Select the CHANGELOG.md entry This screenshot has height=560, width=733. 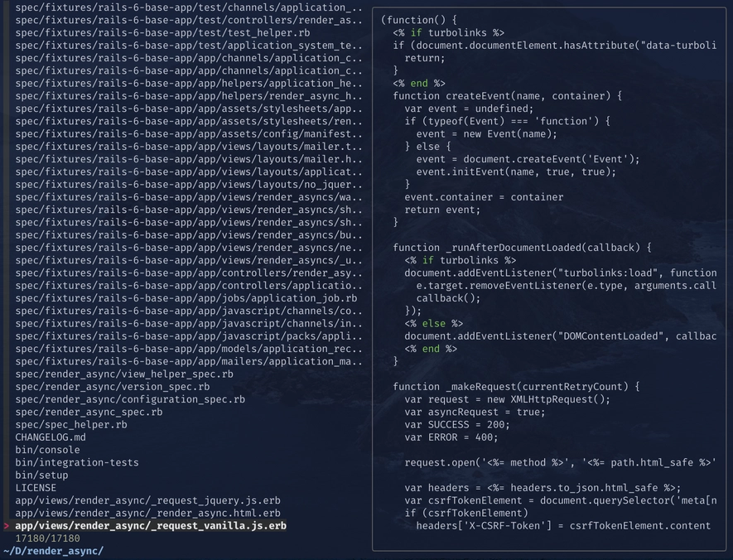point(50,437)
